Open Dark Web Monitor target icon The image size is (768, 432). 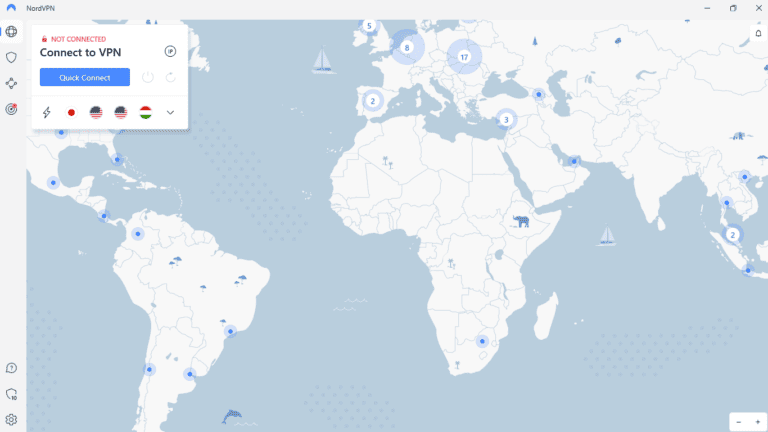(11, 109)
